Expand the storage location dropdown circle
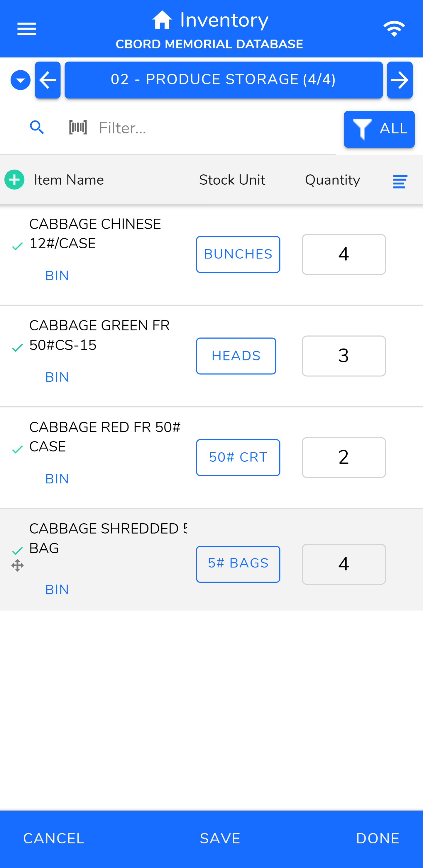 tap(21, 80)
